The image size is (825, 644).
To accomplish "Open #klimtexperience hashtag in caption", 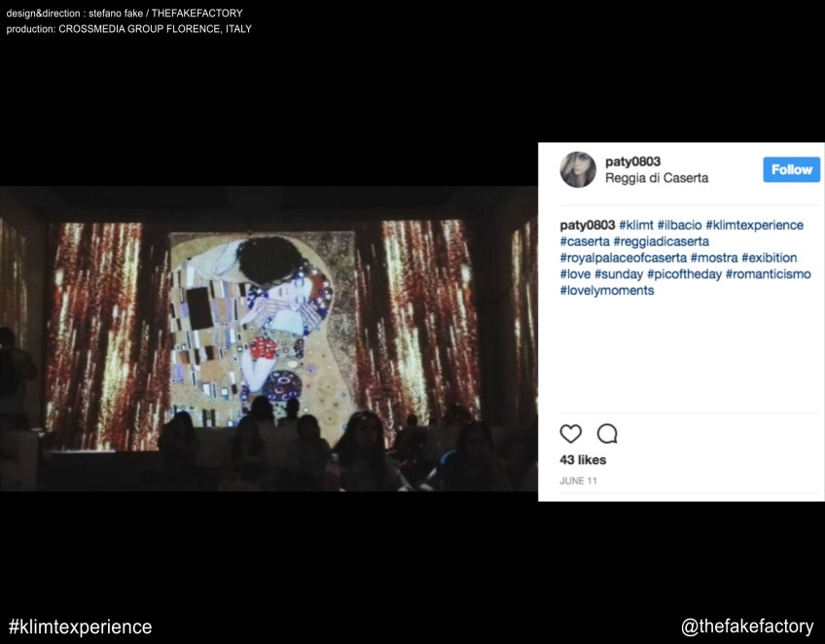I will coord(755,225).
